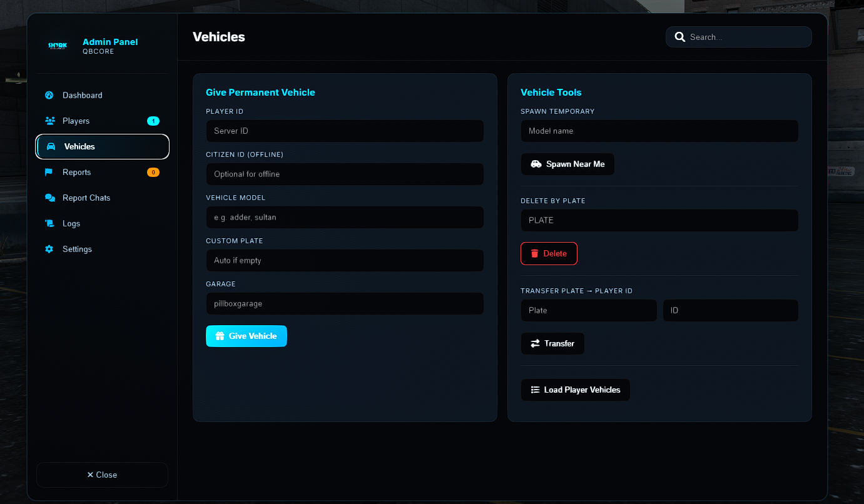864x504 pixels.
Task: Click the Give Vehicle button
Action: coord(246,336)
